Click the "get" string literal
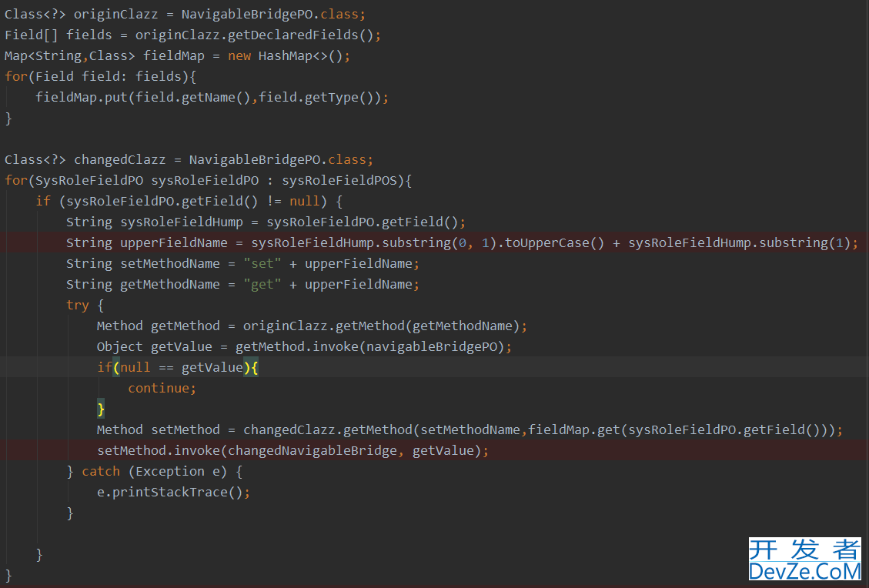The width and height of the screenshot is (869, 588). coord(262,284)
